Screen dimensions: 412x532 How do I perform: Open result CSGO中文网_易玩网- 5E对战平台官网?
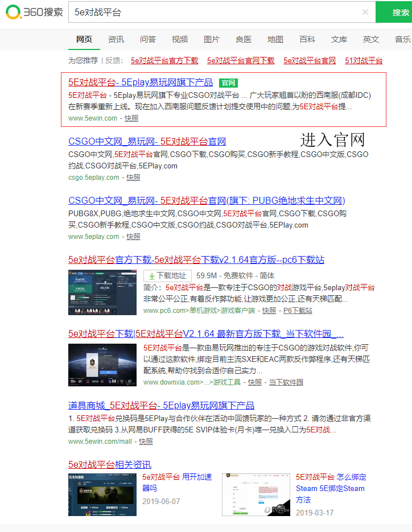click(147, 141)
